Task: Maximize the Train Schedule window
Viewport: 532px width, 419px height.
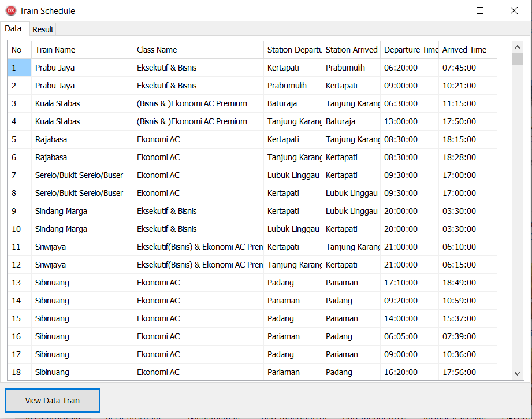Action: click(x=480, y=10)
